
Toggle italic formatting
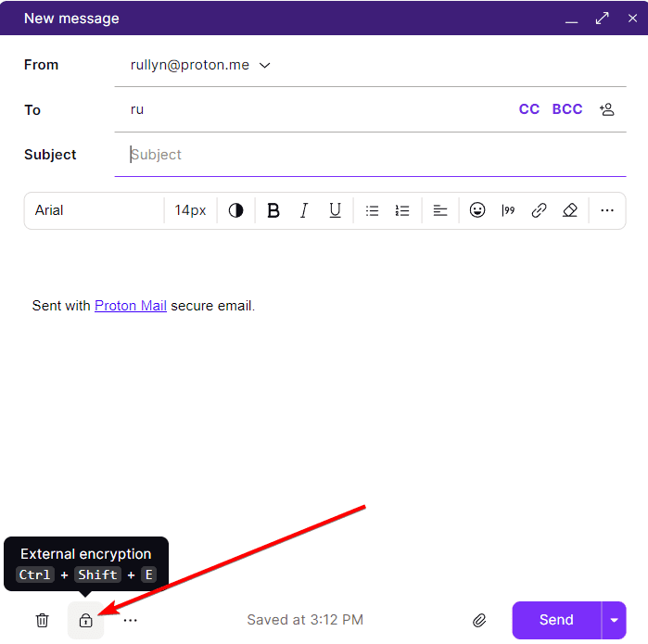pos(304,210)
